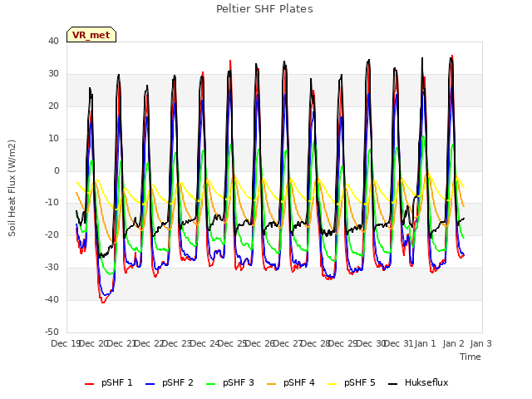This screenshot has width=532, height=399.
Task: Click the -50 y-axis tick label
Action: [52, 332]
